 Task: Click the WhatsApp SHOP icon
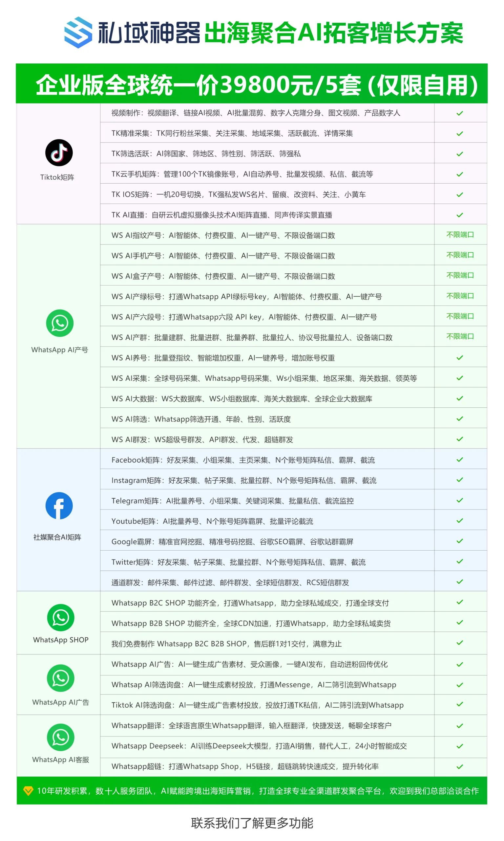coord(61,617)
